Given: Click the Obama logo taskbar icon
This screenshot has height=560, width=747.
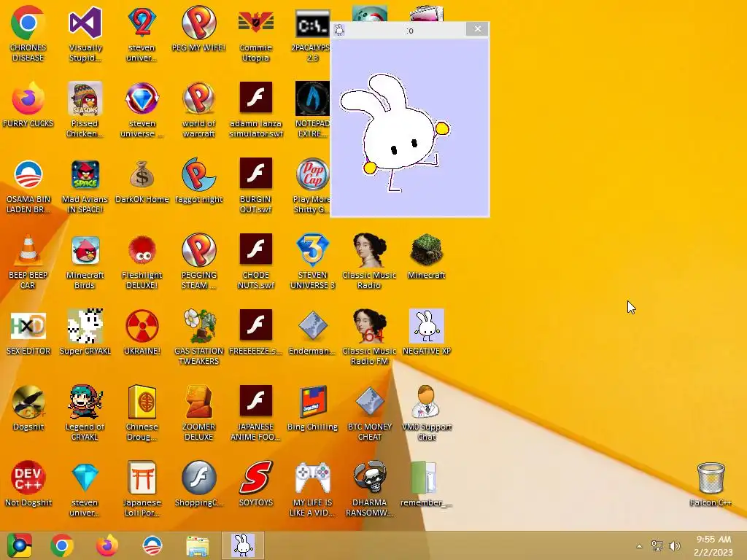Looking at the screenshot, I should click(x=152, y=545).
